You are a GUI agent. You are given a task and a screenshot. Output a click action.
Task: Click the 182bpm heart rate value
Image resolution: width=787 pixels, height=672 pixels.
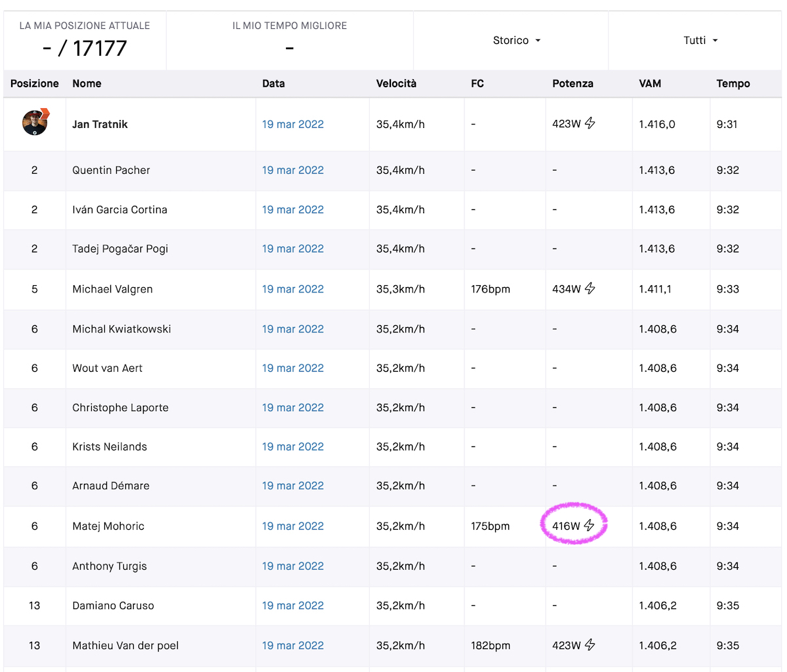pyautogui.click(x=490, y=646)
